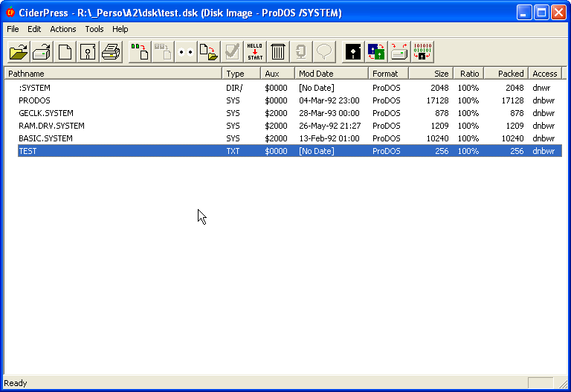Click the 10240 size value for BASIC.SYSTEM
Screen dimensions: 571x392
tap(437, 138)
